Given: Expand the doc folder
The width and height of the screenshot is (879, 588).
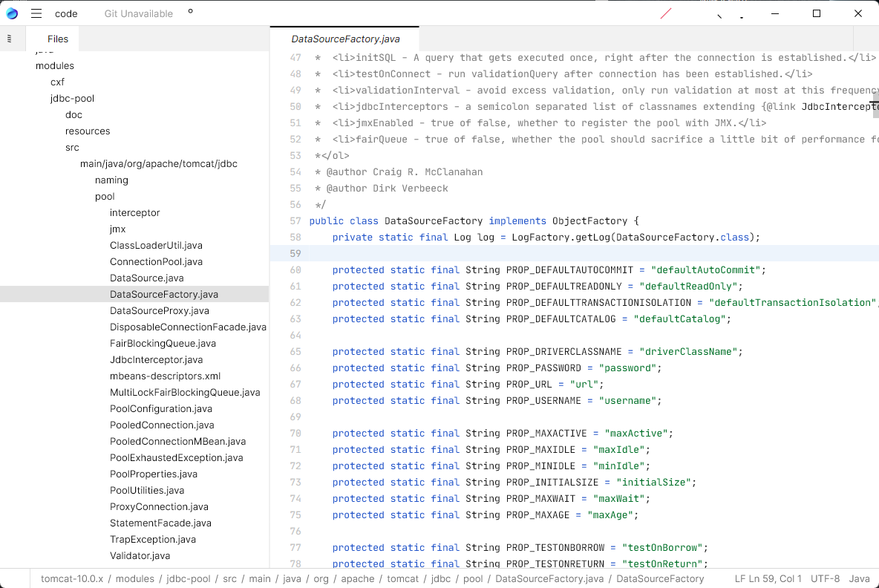Looking at the screenshot, I should [73, 114].
